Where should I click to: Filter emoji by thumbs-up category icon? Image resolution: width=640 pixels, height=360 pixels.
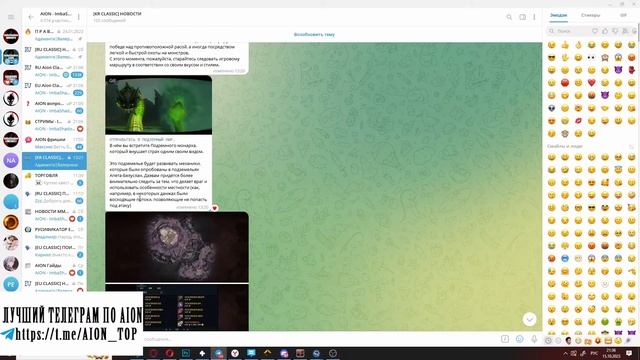coord(605,31)
